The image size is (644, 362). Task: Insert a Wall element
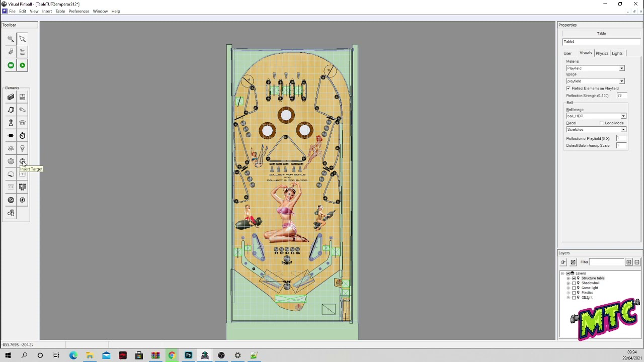point(11,97)
